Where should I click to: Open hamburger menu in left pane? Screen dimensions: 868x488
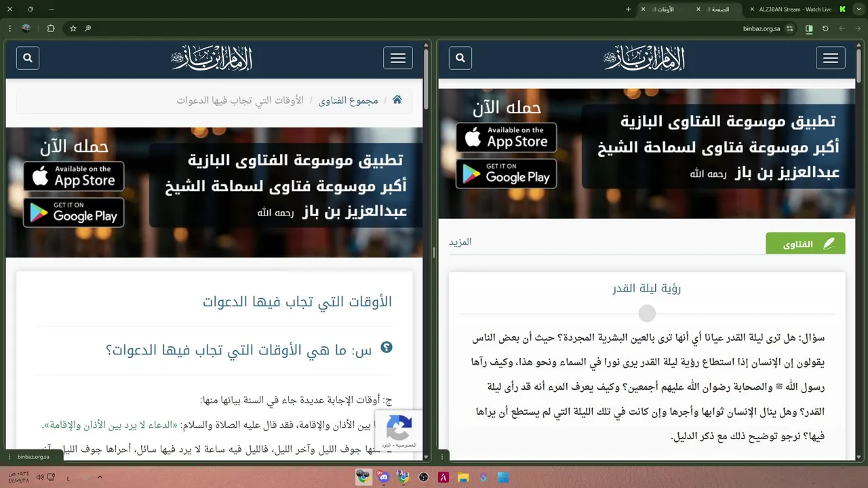(x=398, y=58)
